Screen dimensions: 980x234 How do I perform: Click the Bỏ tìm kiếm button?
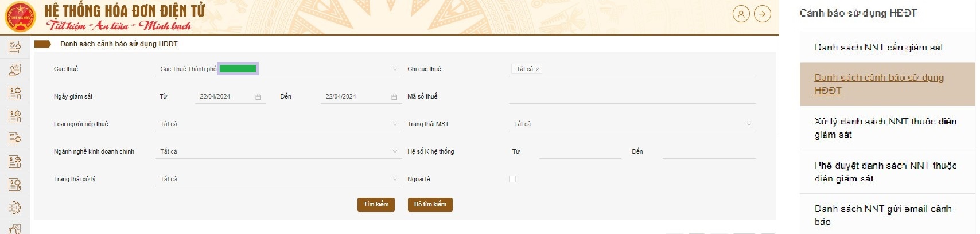click(x=430, y=205)
